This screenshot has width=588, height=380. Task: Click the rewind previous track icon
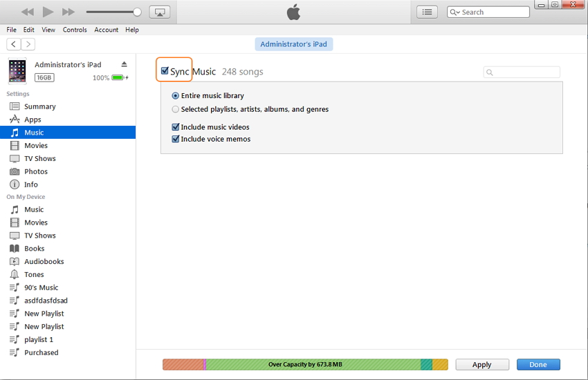[28, 12]
